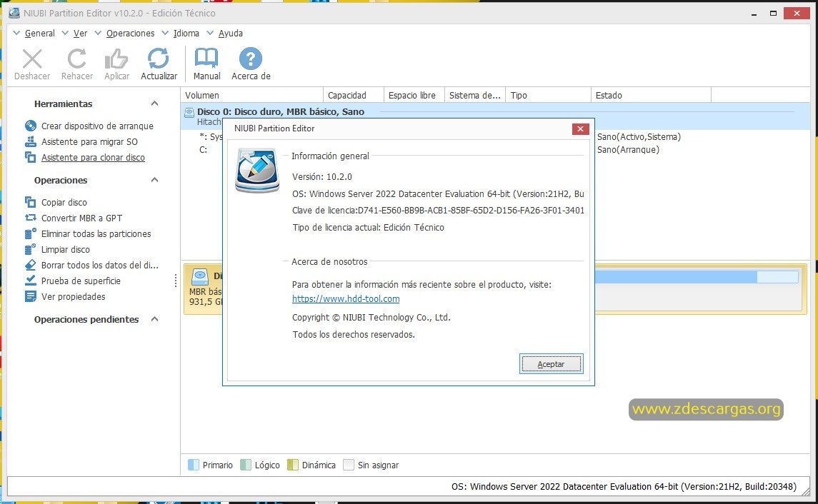
Task: Select the Disco 0 disk row
Action: point(496,116)
